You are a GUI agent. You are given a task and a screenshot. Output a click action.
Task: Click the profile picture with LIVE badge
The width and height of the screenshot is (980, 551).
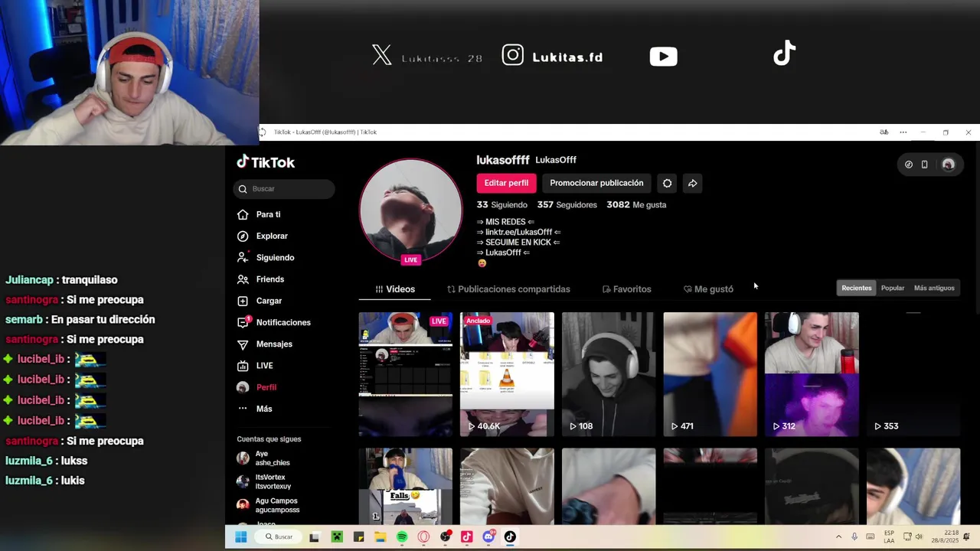point(411,211)
